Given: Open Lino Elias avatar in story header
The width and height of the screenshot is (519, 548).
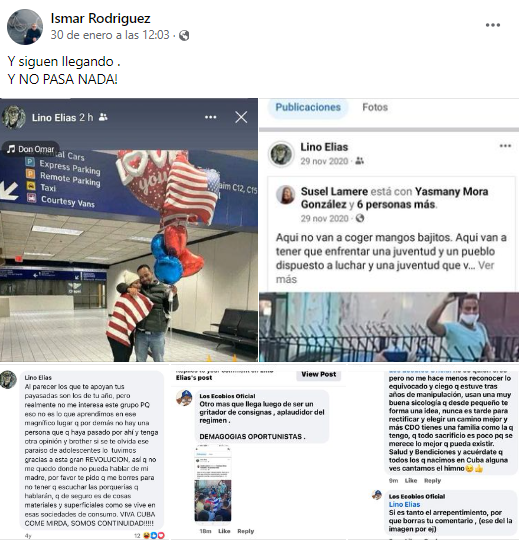Looking at the screenshot, I should coord(14,117).
